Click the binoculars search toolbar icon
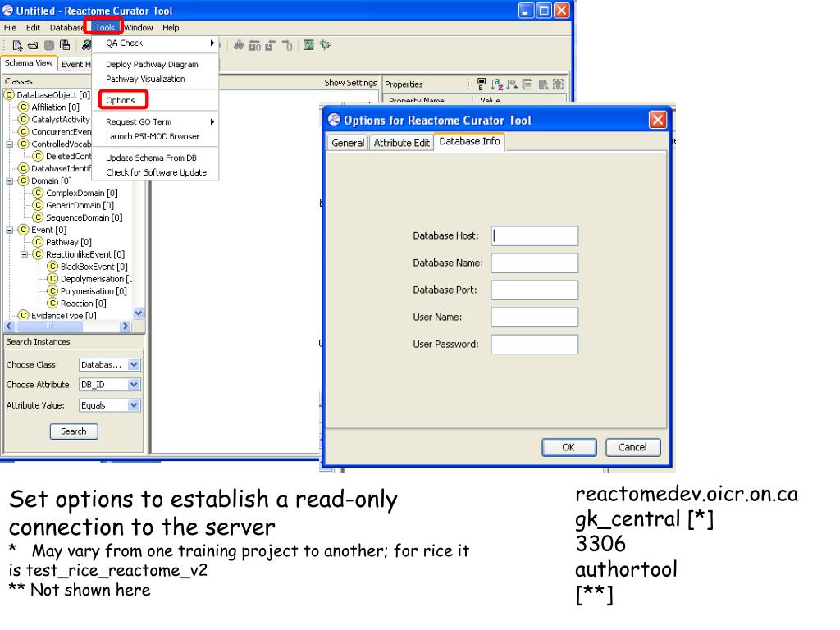Viewport: 840px width, 630px height. click(x=86, y=46)
